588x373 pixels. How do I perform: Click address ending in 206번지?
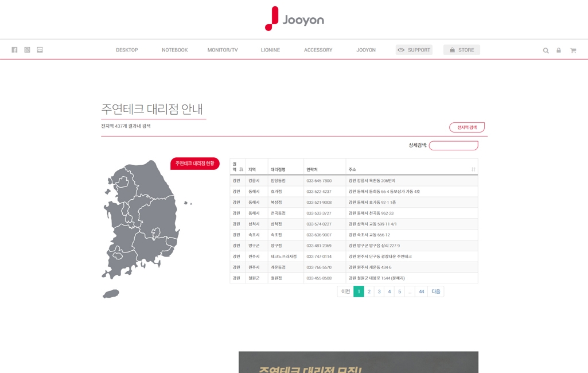(x=372, y=181)
